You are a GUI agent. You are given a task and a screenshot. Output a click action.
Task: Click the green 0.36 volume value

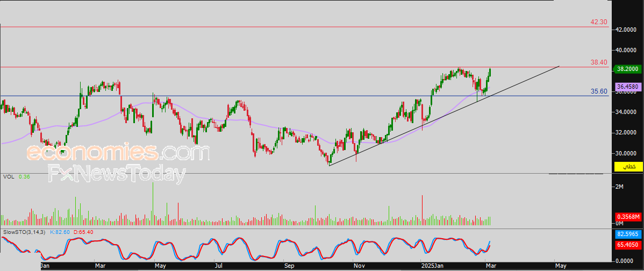24,176
